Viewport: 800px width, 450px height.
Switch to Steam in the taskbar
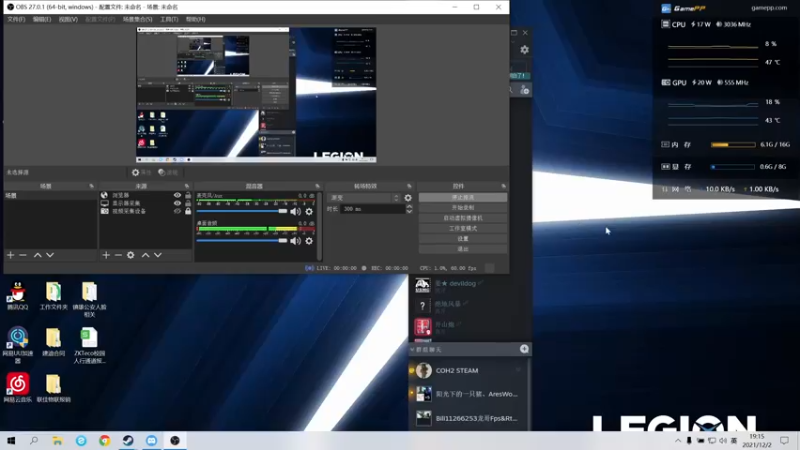tap(128, 440)
